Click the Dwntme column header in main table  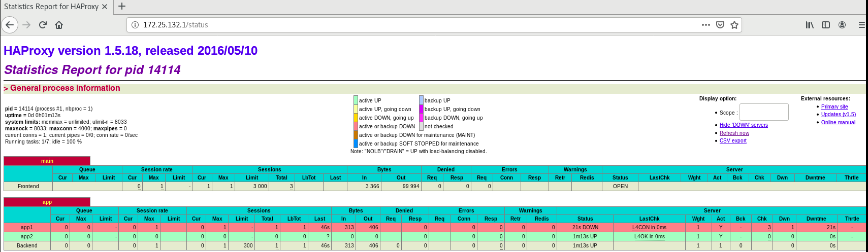[x=815, y=177]
